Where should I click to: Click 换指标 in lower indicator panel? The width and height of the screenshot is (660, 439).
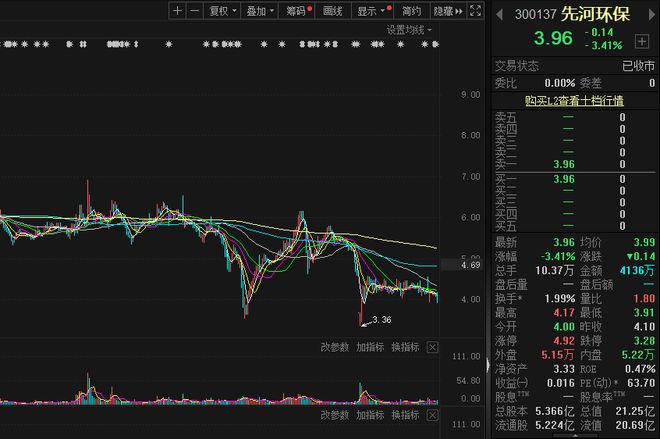[x=405, y=415]
